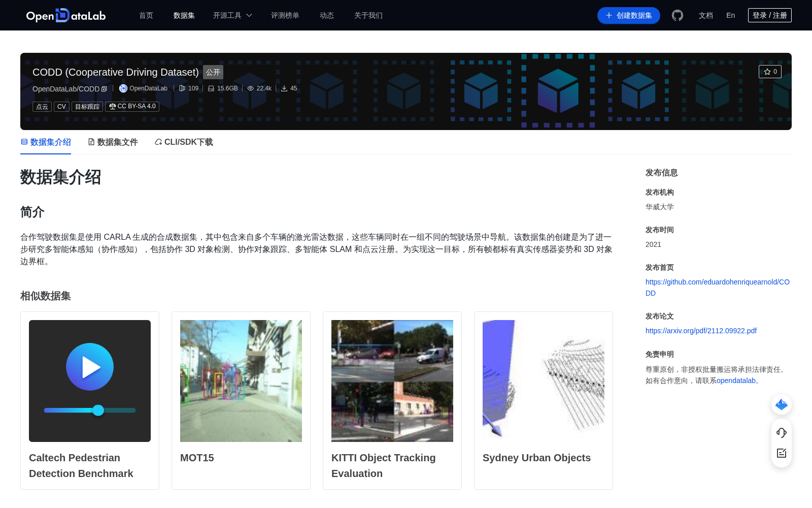Image resolution: width=812 pixels, height=508 pixels.
Task: Switch language to En
Action: 730,15
